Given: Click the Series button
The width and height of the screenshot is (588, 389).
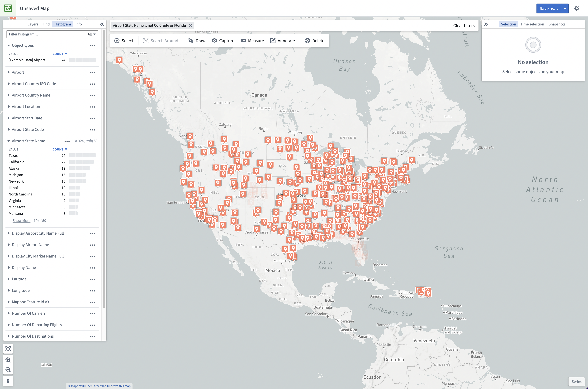Looking at the screenshot, I should (576, 382).
